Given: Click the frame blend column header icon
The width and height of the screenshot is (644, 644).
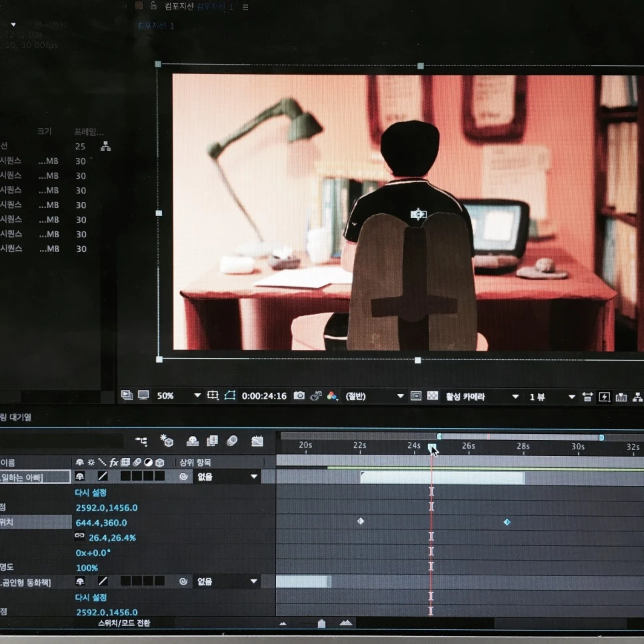Looking at the screenshot, I should point(125,462).
